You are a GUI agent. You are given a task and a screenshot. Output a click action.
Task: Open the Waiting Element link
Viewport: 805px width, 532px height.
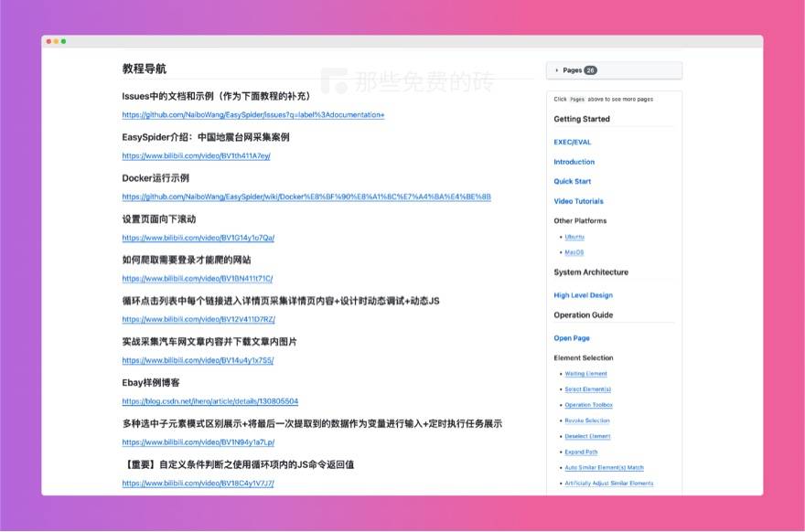tap(585, 374)
